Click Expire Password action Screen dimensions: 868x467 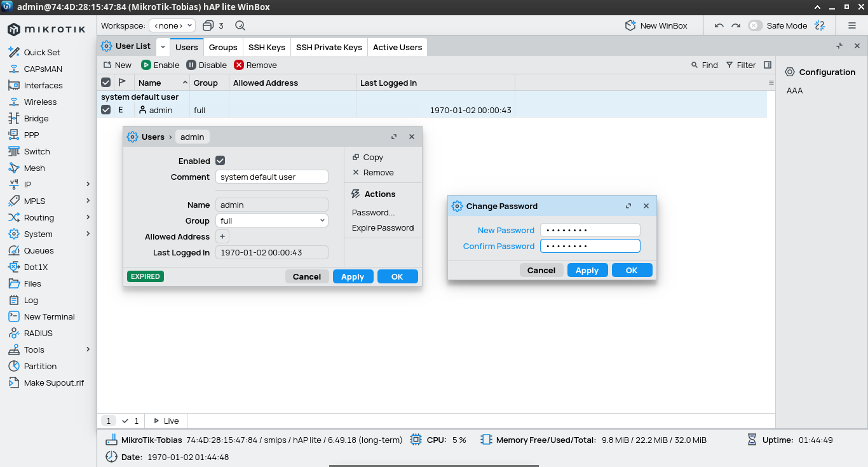pyautogui.click(x=383, y=227)
